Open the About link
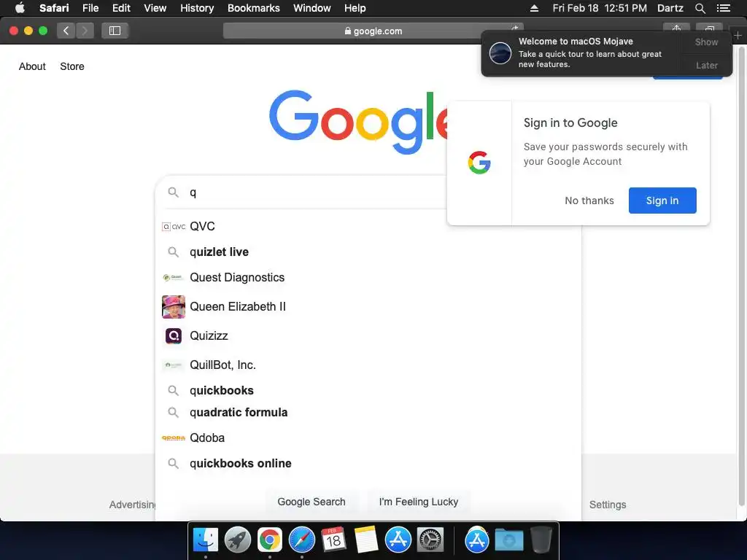Screen dimensions: 747x560 [x=32, y=66]
